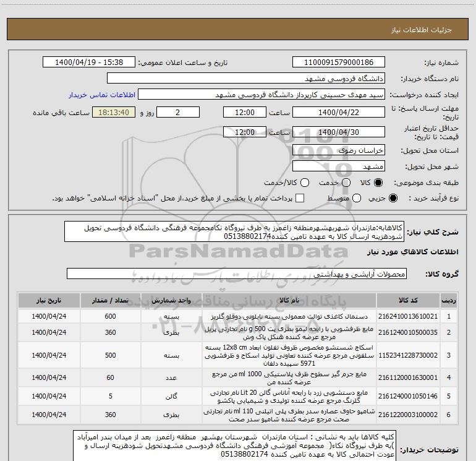
Task: Click the remaining days field showing 2
Action: 178,112
